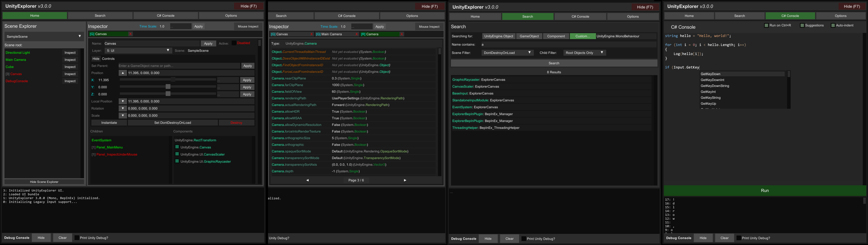
Task: Enable Print Unity Debug in Home window
Action: pyautogui.click(x=77, y=238)
